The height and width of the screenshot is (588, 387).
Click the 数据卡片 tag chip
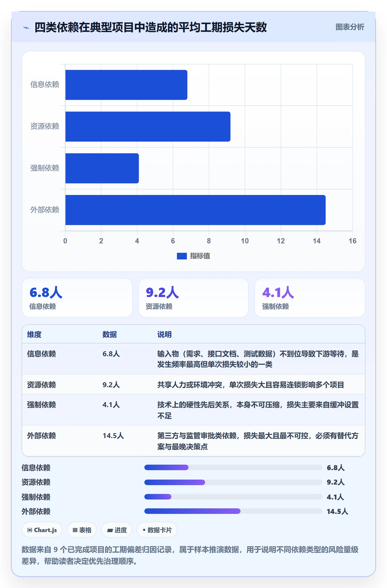tap(157, 530)
